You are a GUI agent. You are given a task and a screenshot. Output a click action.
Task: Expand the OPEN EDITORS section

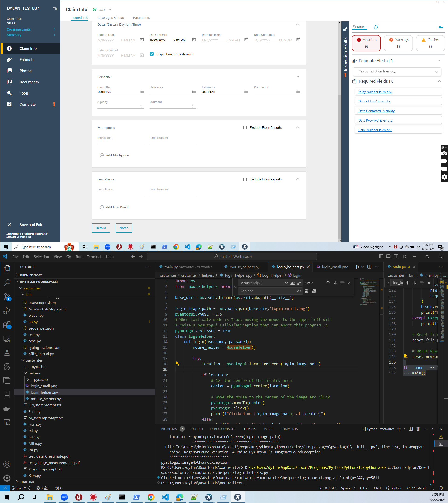pos(31,275)
